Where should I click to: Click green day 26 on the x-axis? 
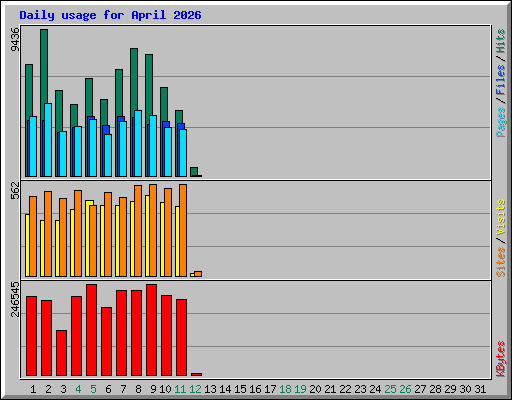(405, 389)
